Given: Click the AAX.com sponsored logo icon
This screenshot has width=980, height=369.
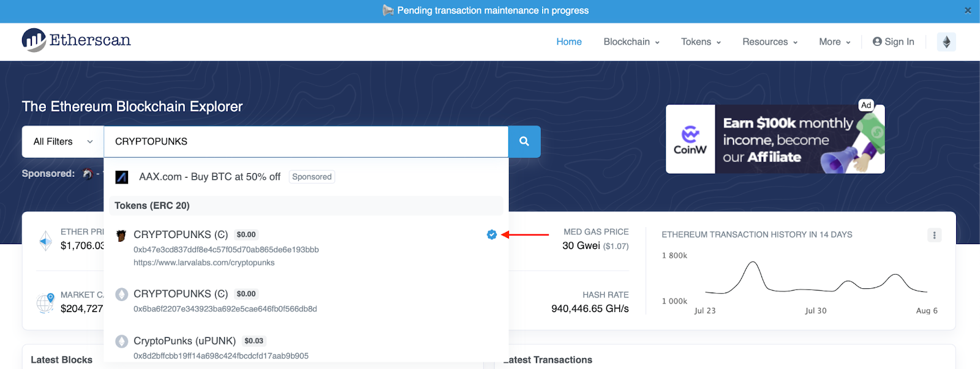Looking at the screenshot, I should pos(122,177).
